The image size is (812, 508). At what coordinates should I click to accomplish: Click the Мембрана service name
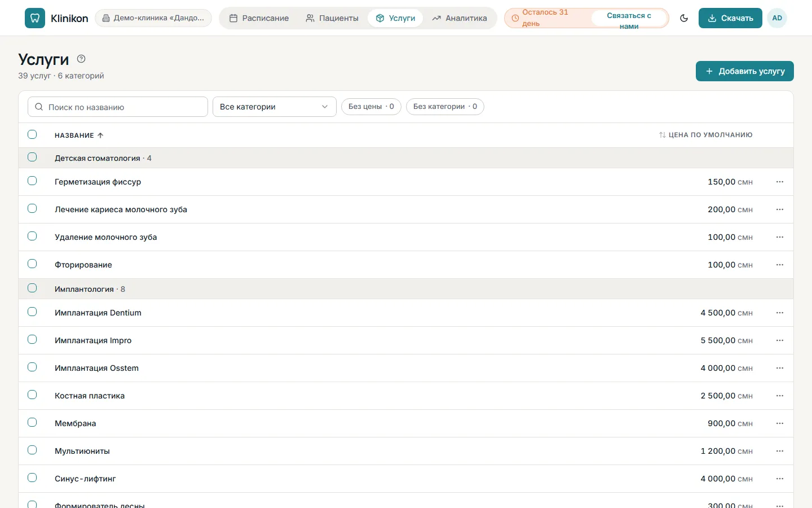[76, 423]
